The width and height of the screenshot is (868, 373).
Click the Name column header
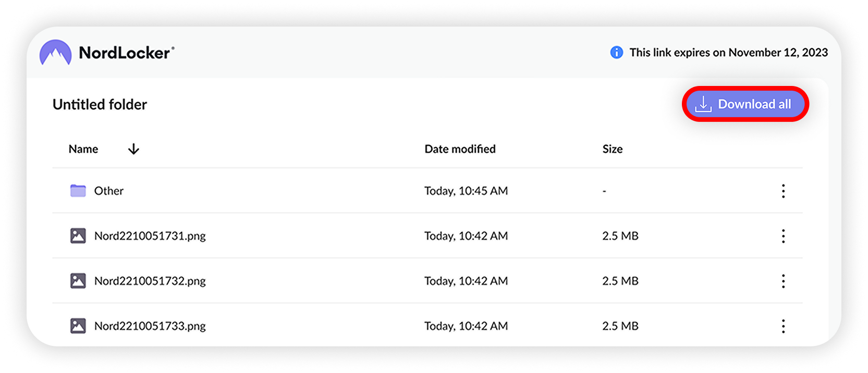pos(83,149)
